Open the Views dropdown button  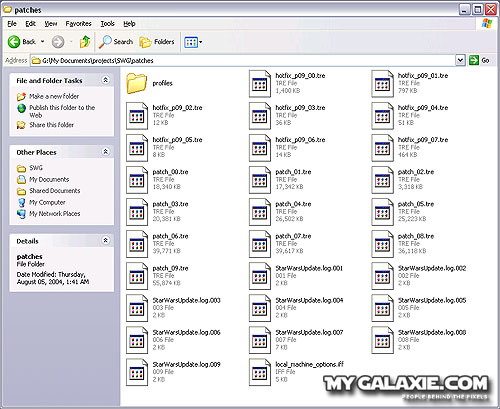tap(193, 42)
